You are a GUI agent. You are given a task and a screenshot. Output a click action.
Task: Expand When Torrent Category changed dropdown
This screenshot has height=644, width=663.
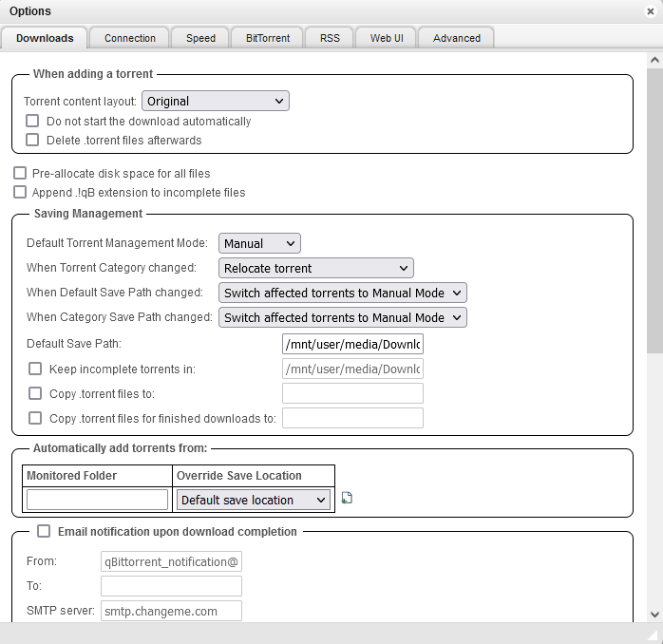tap(316, 268)
